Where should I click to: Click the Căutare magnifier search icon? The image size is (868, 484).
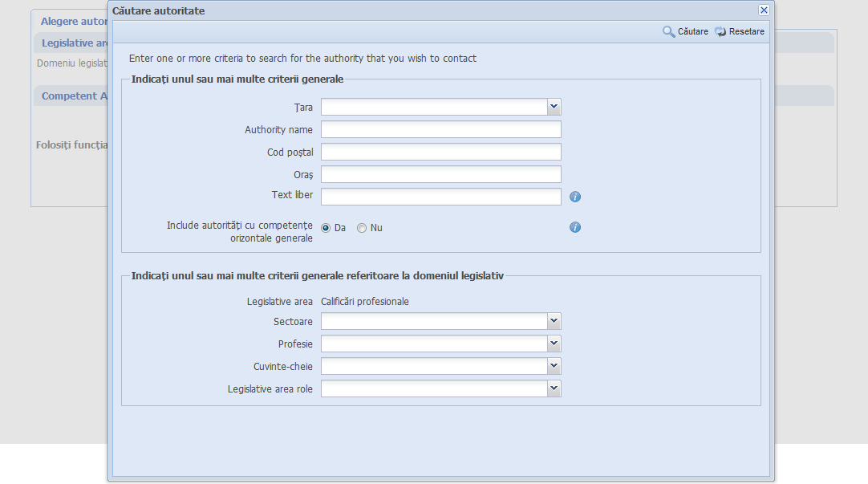coord(668,31)
